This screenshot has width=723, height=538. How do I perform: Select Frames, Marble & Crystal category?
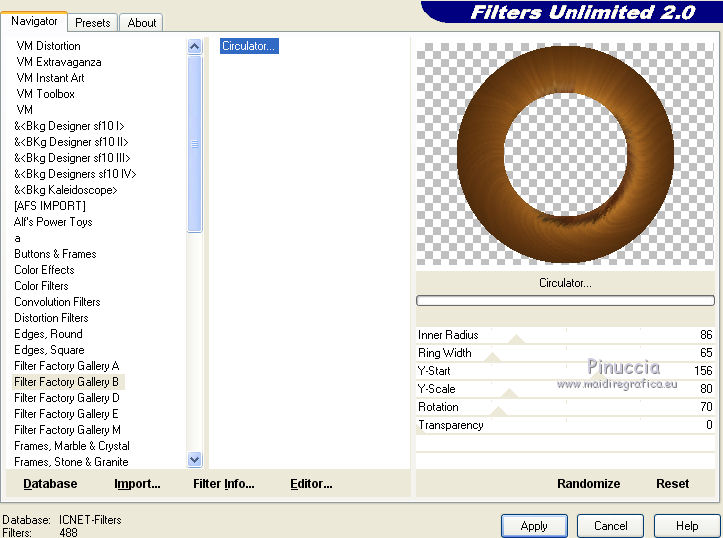pyautogui.click(x=72, y=446)
